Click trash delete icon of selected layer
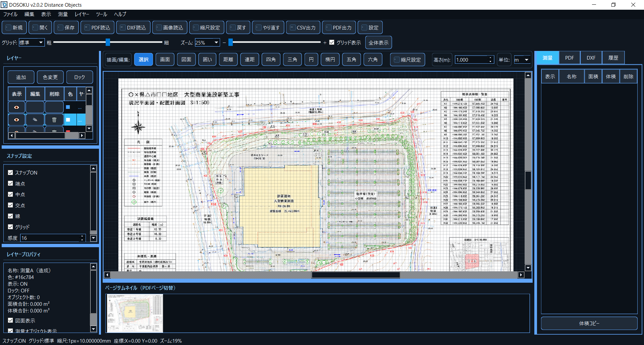The width and height of the screenshot is (644, 345). tap(54, 120)
